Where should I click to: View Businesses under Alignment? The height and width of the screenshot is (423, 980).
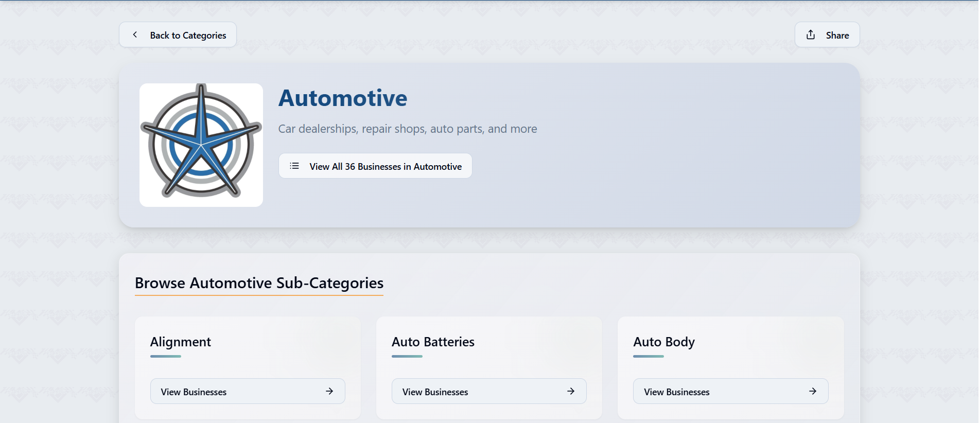tap(194, 392)
